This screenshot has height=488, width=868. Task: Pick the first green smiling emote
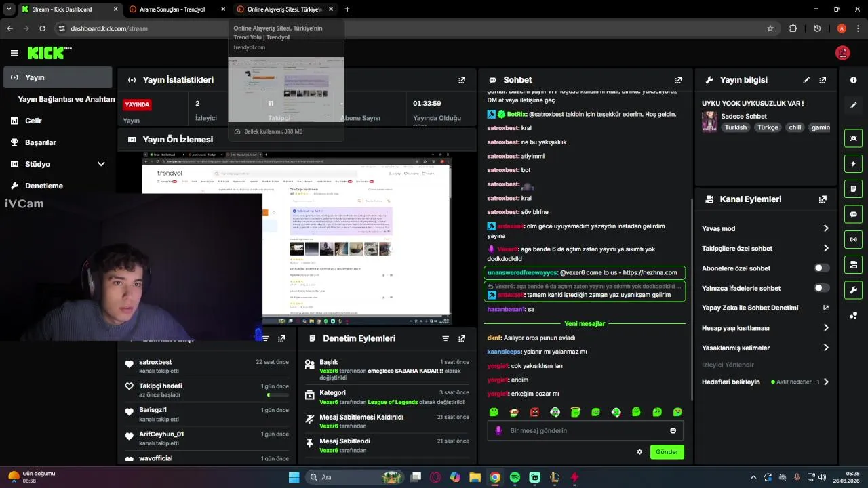(494, 412)
